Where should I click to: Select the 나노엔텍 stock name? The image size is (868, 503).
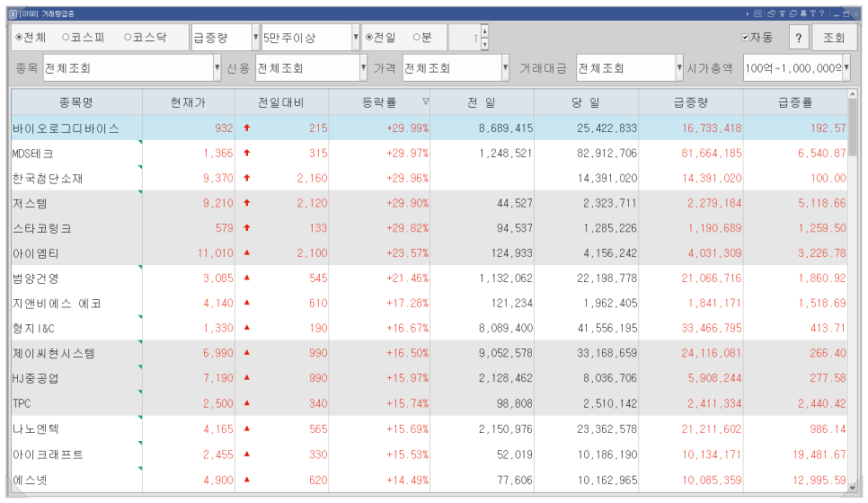pos(36,428)
